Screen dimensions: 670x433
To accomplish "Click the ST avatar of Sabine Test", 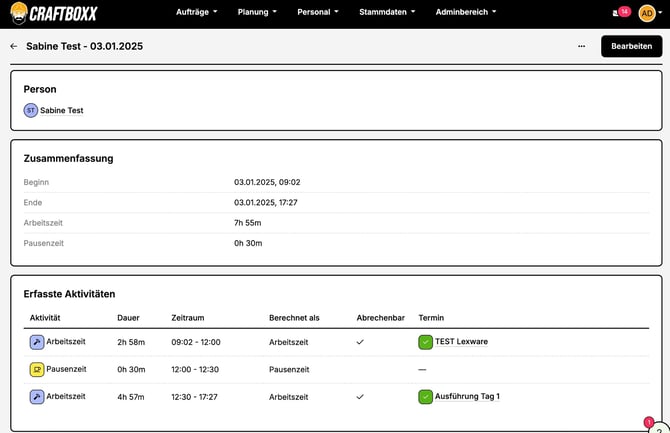I will point(30,111).
